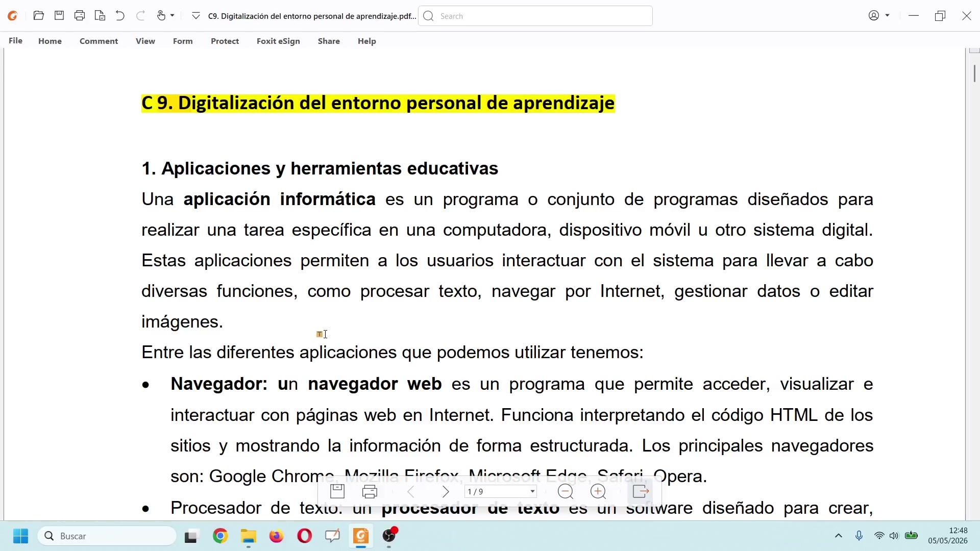Click the volume speaker tray icon
The width and height of the screenshot is (980, 551).
tap(894, 536)
